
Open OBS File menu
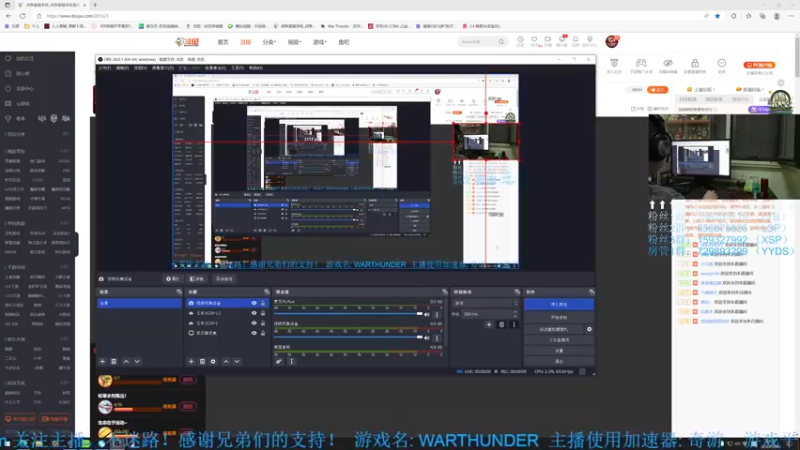[x=105, y=68]
